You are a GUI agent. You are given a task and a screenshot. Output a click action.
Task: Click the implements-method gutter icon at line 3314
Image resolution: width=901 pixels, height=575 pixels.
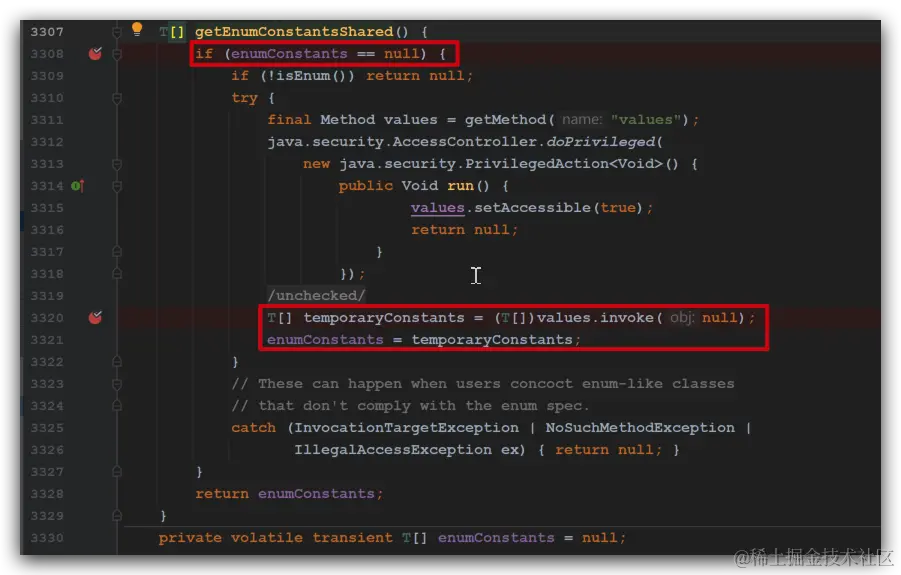(78, 186)
